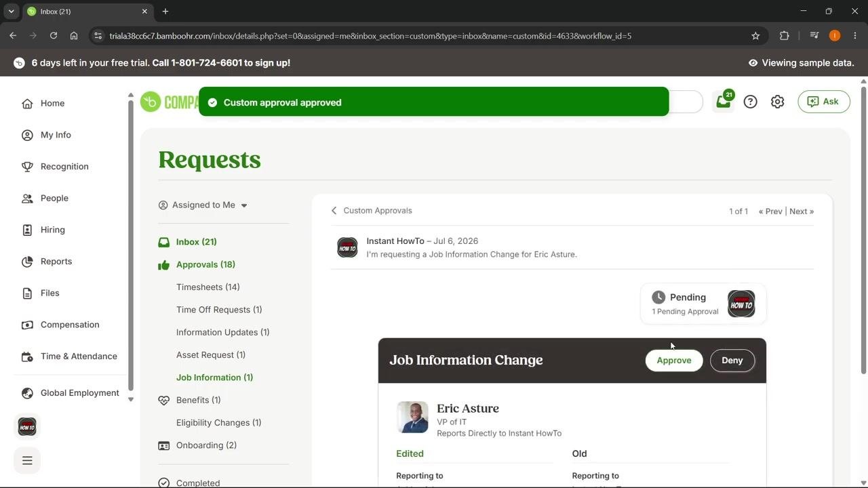868x488 pixels.
Task: Click the « Prev link
Action: click(770, 211)
